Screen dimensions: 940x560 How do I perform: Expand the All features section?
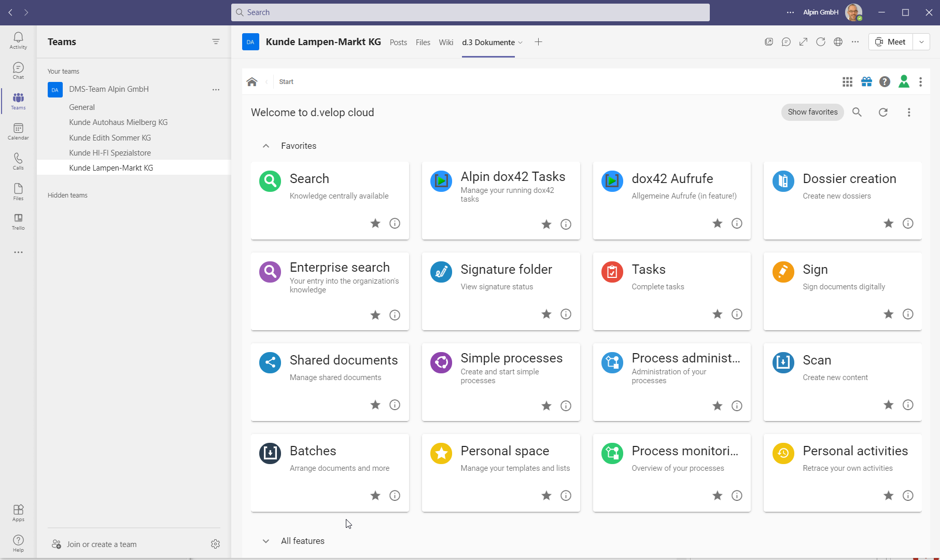266,541
